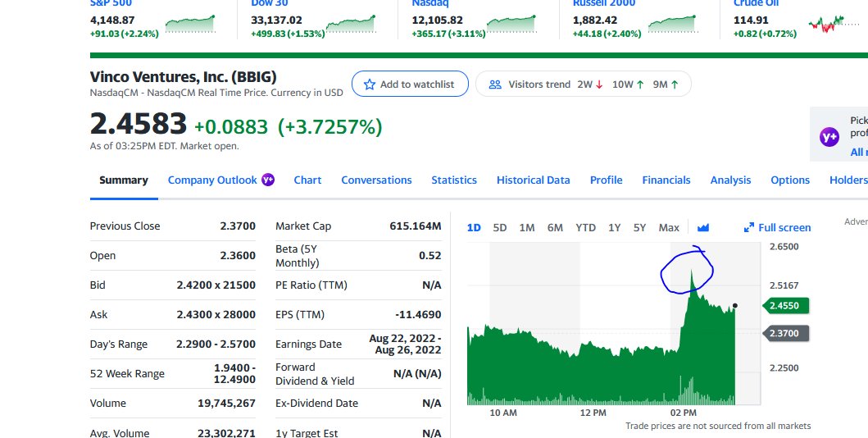The height and width of the screenshot is (438, 868).
Task: Select the Max chart range
Action: pos(669,227)
